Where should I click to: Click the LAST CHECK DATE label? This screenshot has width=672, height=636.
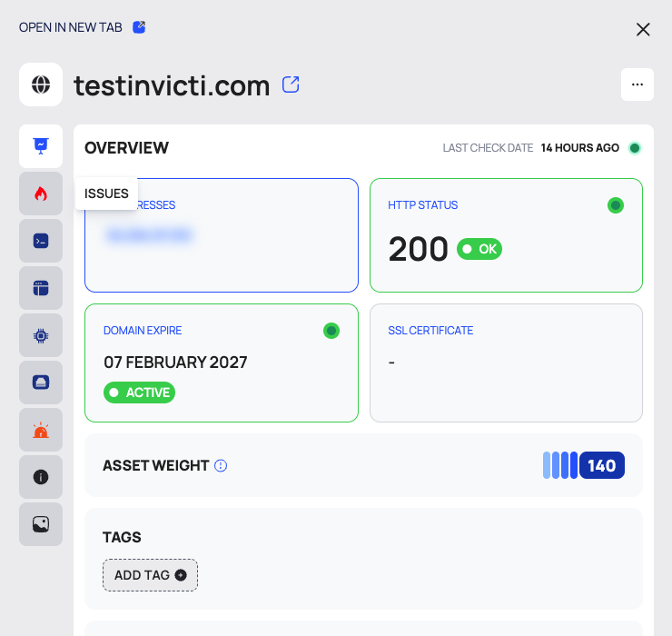click(488, 148)
